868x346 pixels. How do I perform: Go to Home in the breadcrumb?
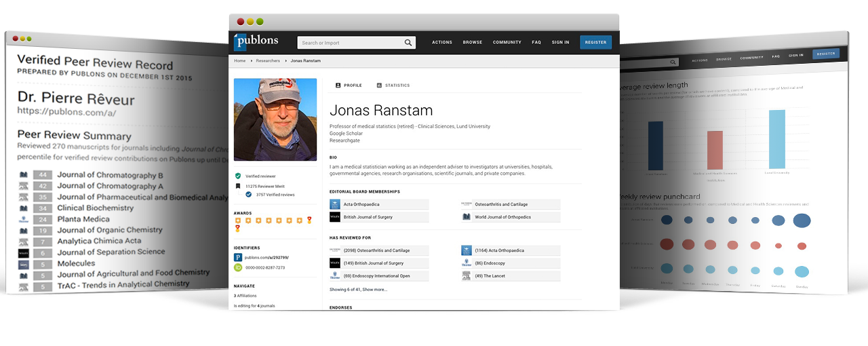(x=240, y=61)
